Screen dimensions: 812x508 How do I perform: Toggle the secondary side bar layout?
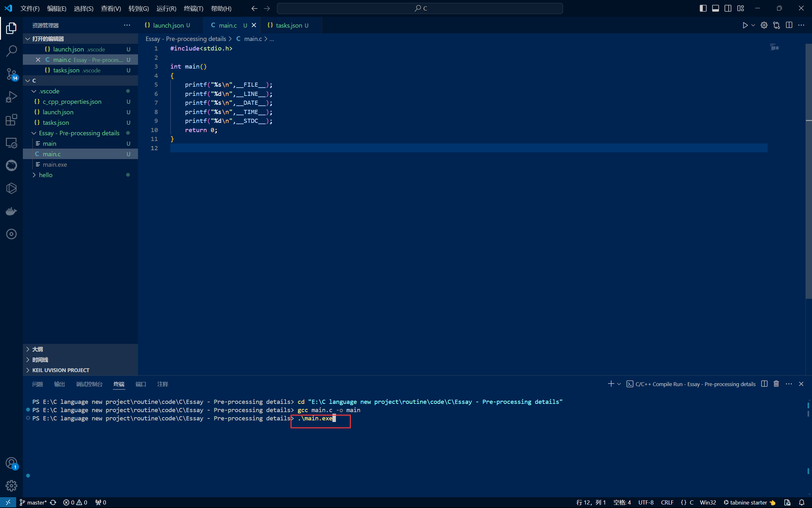pos(728,8)
